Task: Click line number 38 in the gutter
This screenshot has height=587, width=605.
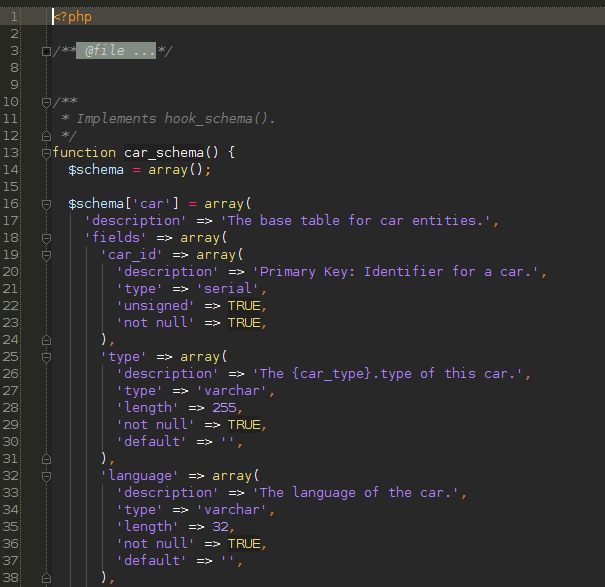Action: (10, 577)
